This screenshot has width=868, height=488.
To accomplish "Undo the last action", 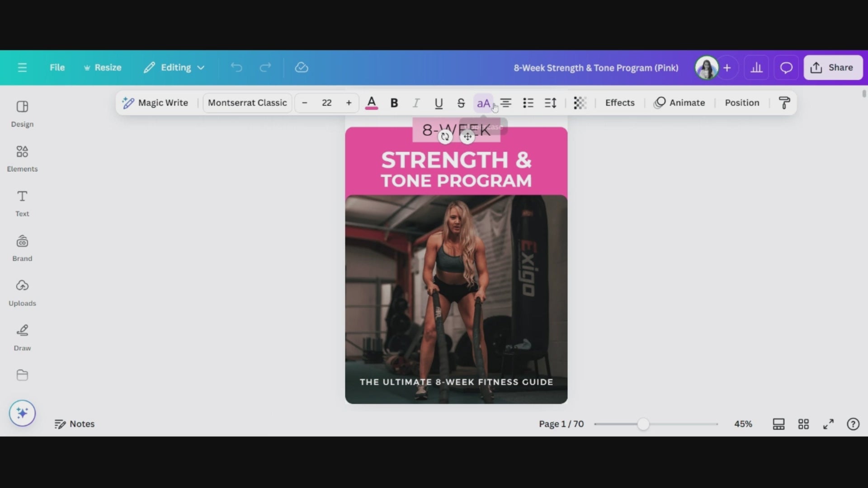I will [236, 68].
